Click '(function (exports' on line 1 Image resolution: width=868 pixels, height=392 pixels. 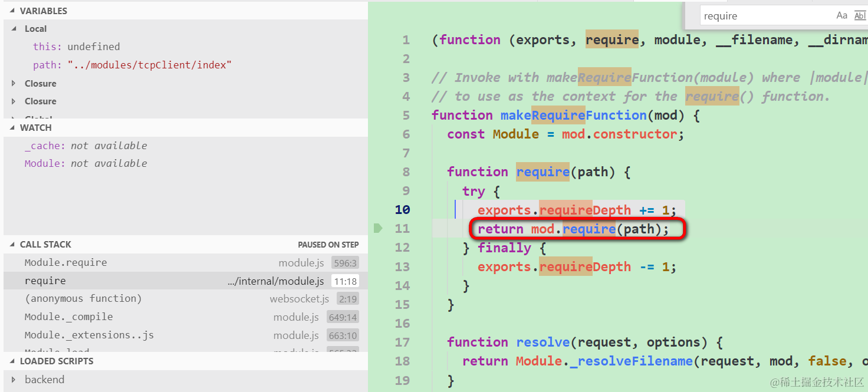(501, 39)
